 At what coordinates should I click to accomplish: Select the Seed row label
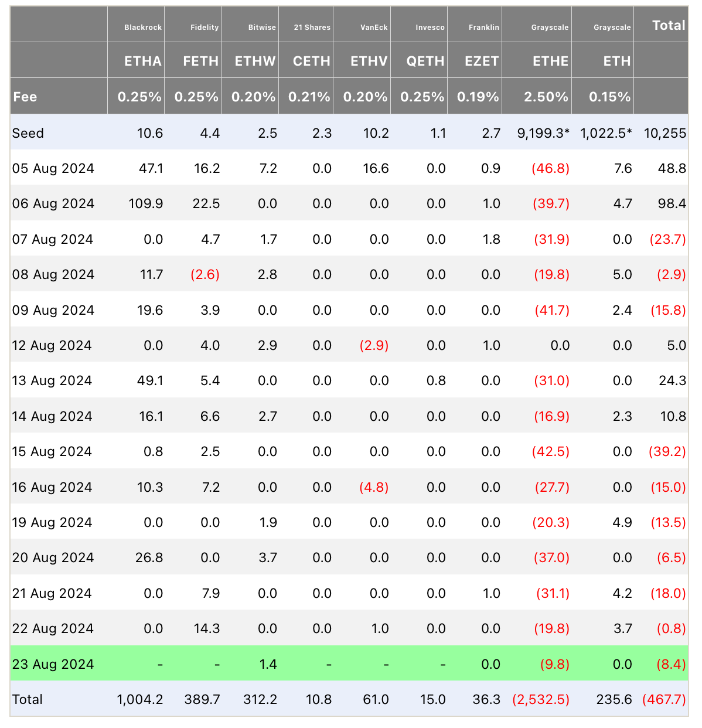click(x=28, y=133)
